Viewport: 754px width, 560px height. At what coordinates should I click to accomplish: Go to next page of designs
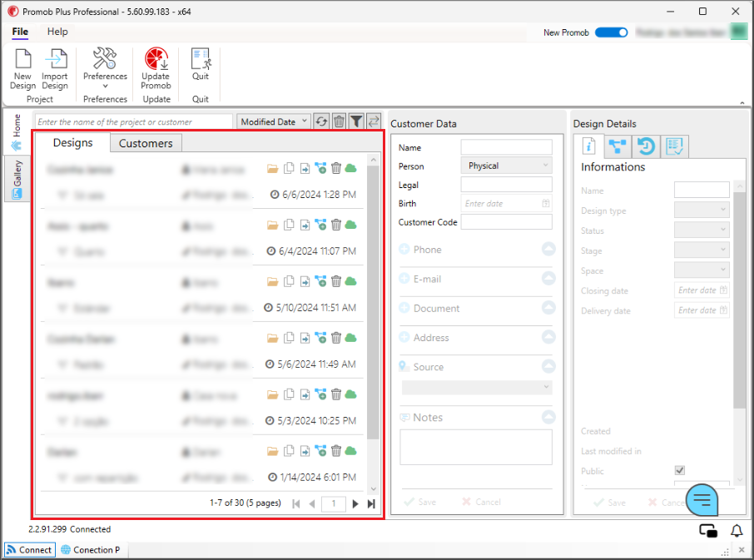pyautogui.click(x=355, y=503)
